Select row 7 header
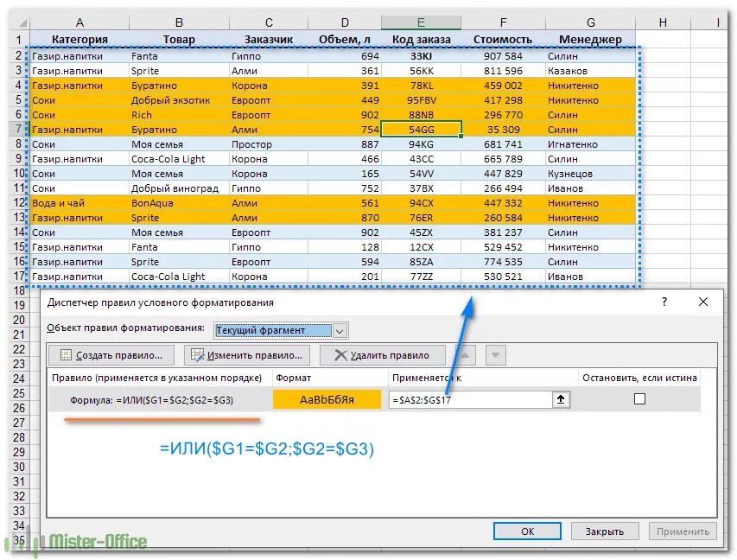This screenshot has height=560, width=737. click(19, 130)
